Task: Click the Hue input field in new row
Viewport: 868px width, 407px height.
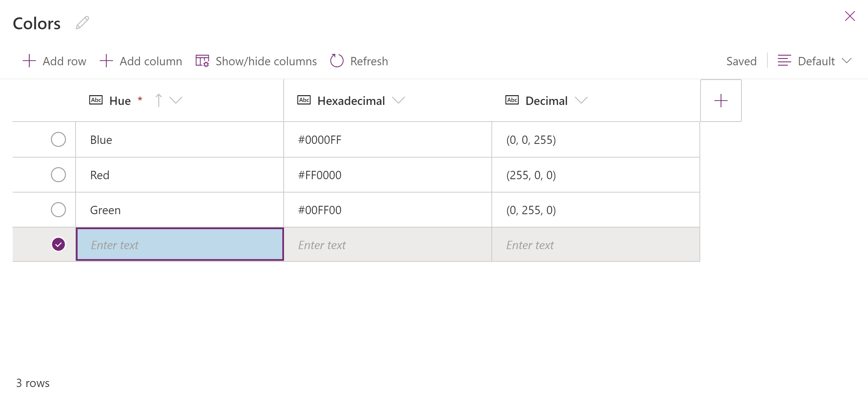Action: click(180, 245)
